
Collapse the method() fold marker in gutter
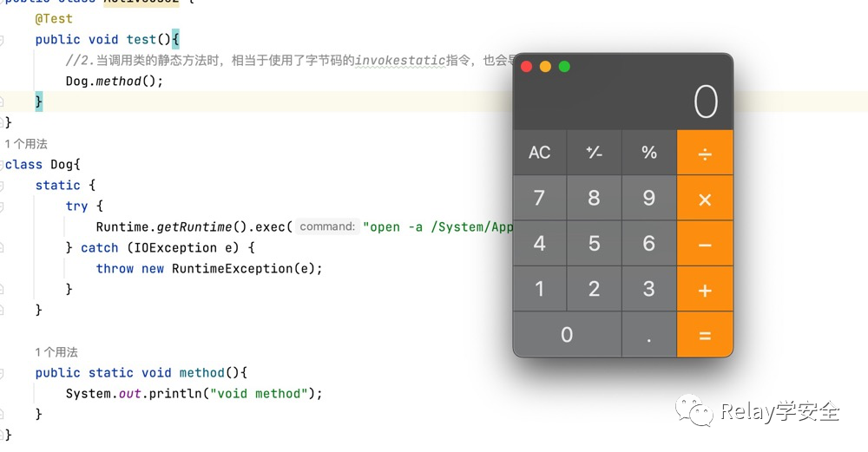2,373
